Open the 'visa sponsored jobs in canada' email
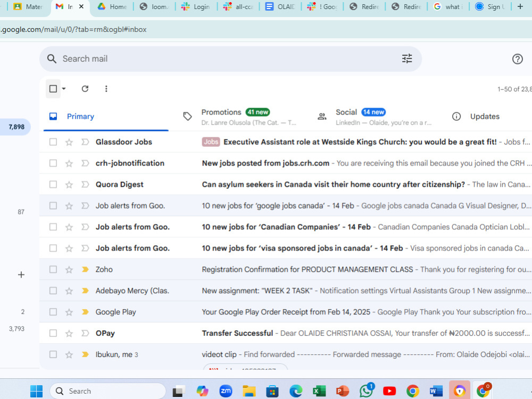The height and width of the screenshot is (399, 532). 302,248
